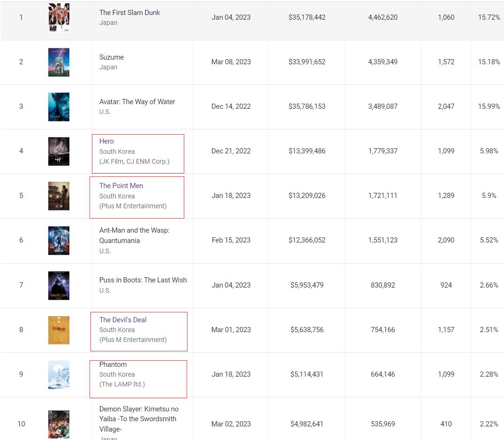The width and height of the screenshot is (504, 440).
Task: Click the Phantom movie poster
Action: pos(59,375)
